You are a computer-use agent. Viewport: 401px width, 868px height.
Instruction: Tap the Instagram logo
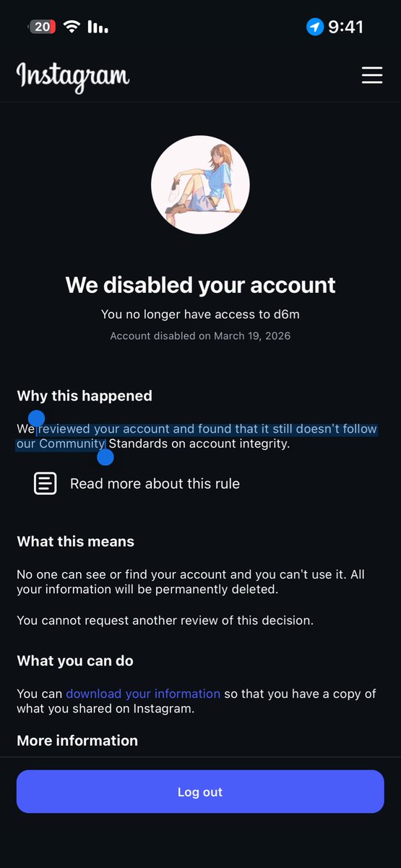[x=73, y=76]
